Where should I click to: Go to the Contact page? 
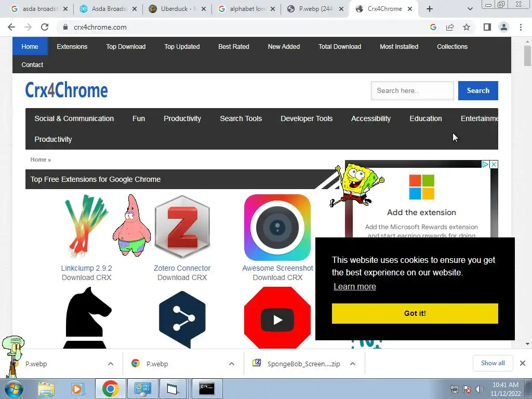pyautogui.click(x=32, y=64)
